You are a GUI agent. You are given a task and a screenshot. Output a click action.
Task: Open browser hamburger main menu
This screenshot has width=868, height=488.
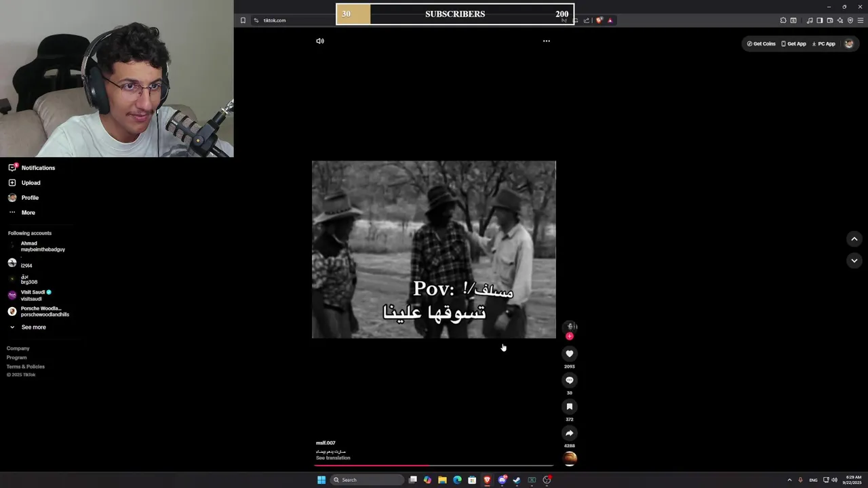(x=861, y=20)
